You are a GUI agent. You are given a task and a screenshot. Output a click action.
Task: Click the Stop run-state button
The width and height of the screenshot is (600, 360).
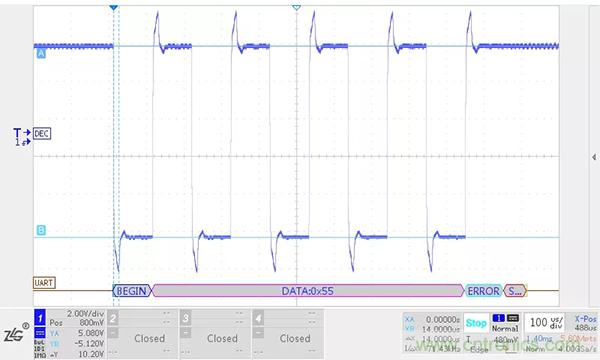(476, 323)
